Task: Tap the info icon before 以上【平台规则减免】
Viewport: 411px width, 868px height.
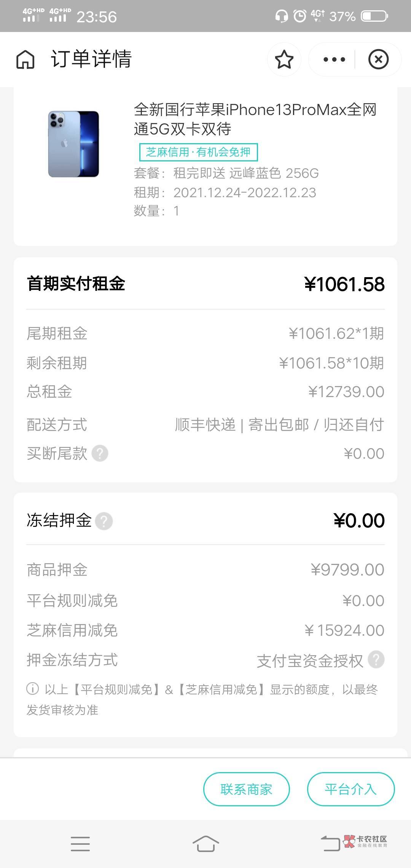Action: 32,689
